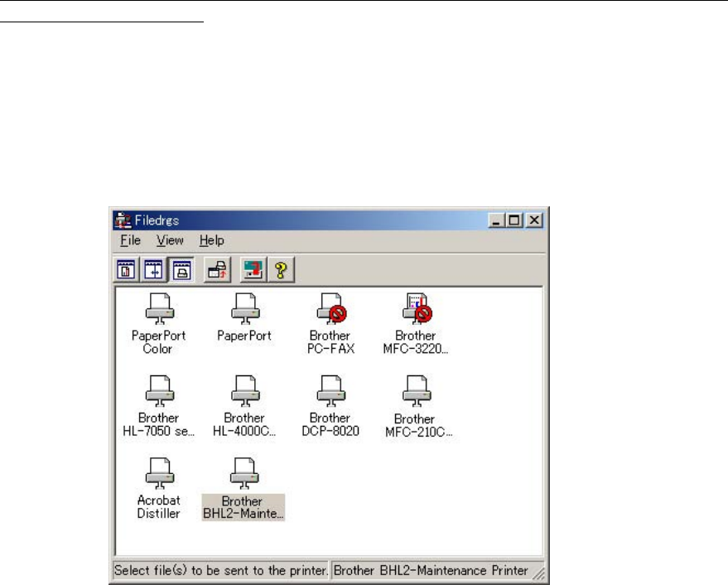Select the Brother DCP-8020 printer icon
The width and height of the screenshot is (728, 585).
[330, 391]
